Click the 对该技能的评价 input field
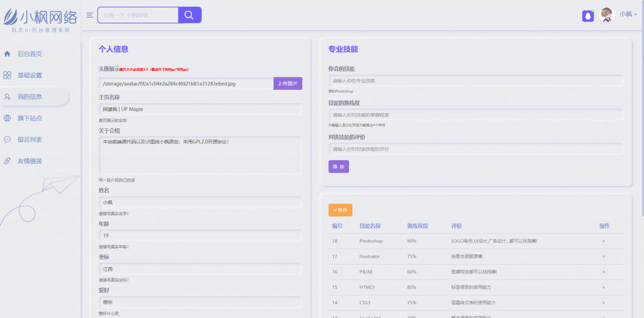644x318 pixels. 475,149
